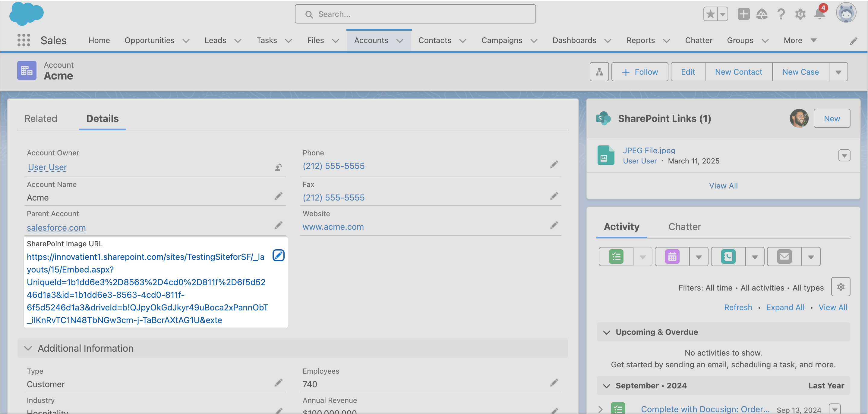Open the Accounts tab dropdown chevron

(x=400, y=41)
